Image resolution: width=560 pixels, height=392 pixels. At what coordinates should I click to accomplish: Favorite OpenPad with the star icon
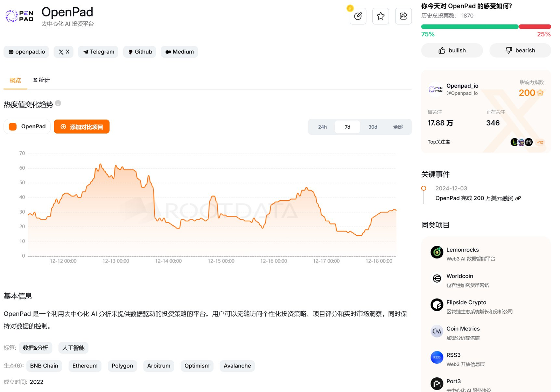(x=380, y=16)
